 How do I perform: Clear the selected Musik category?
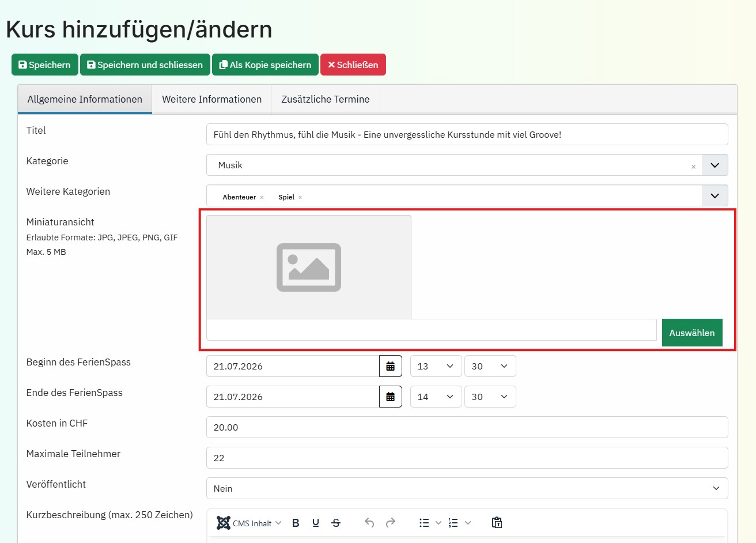pos(693,167)
